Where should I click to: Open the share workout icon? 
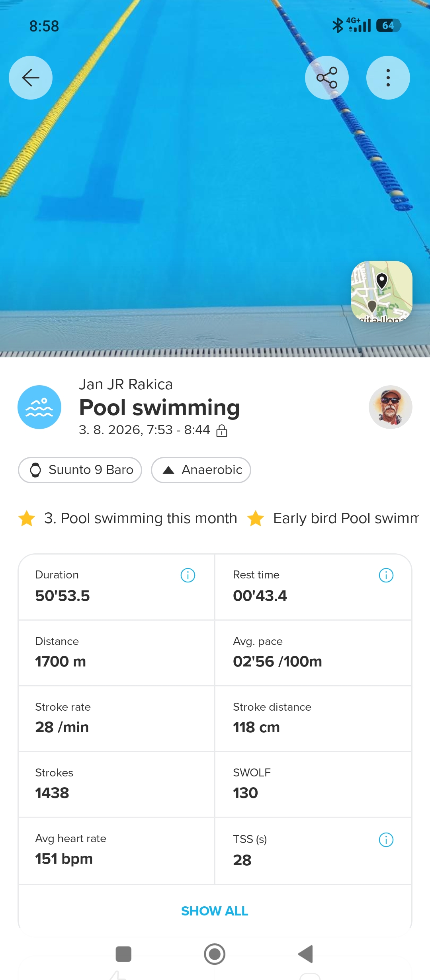(327, 78)
